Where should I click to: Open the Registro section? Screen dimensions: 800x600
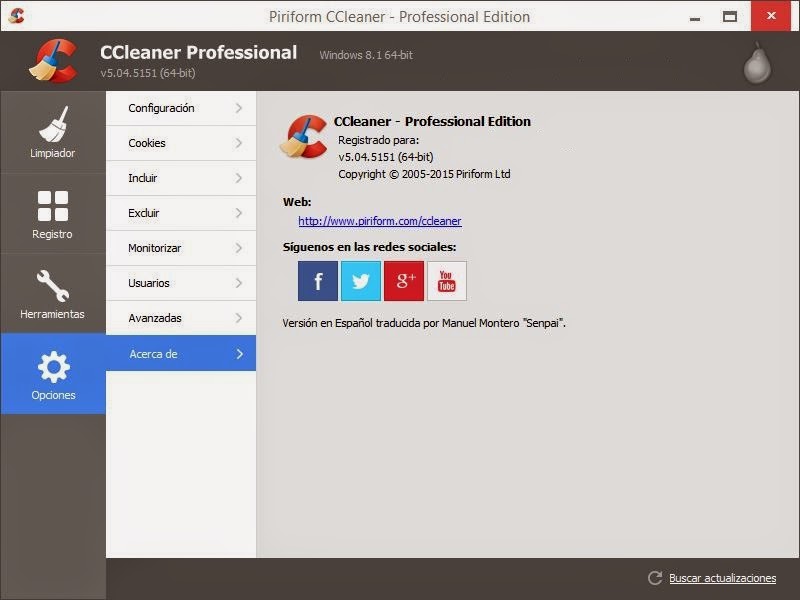tap(53, 213)
